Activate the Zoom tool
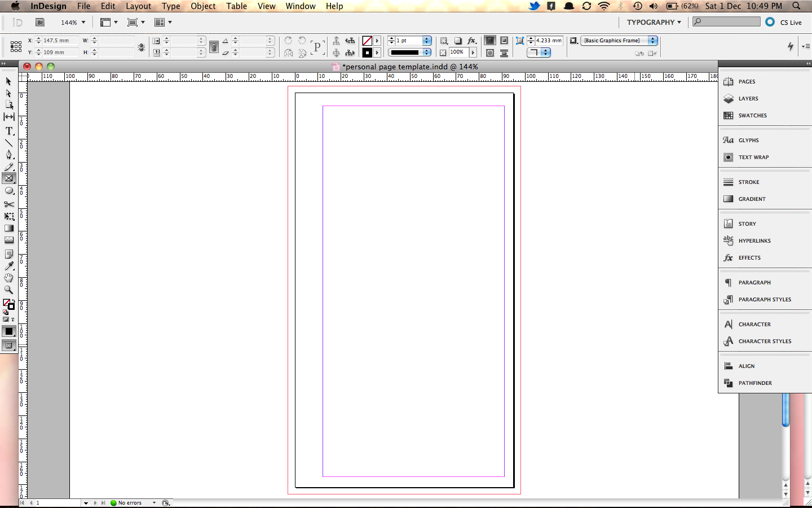Screen dimensions: 812x508 tap(9, 290)
